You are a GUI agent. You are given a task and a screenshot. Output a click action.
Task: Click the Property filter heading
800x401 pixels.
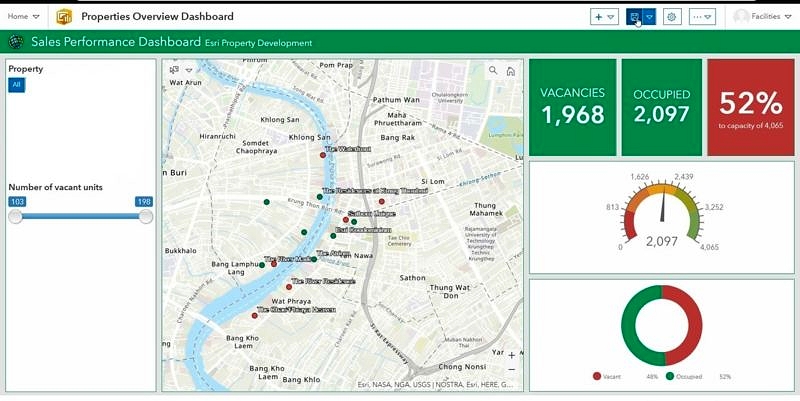[26, 69]
